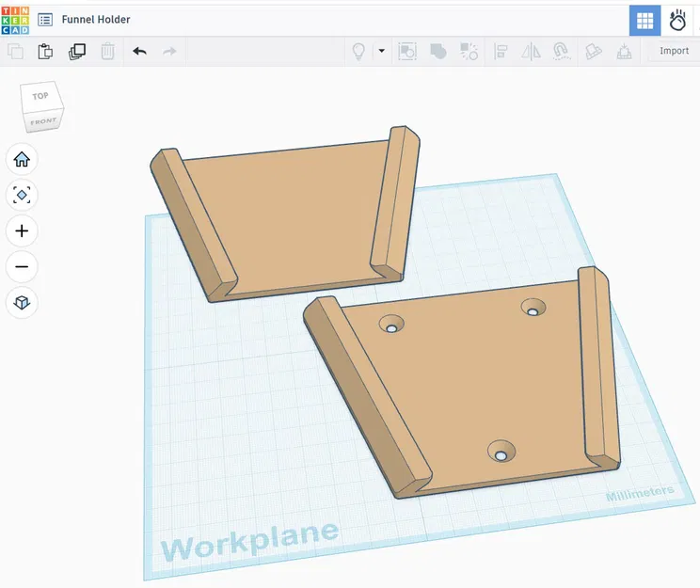Click the Funnel Holder design name

pyautogui.click(x=96, y=20)
